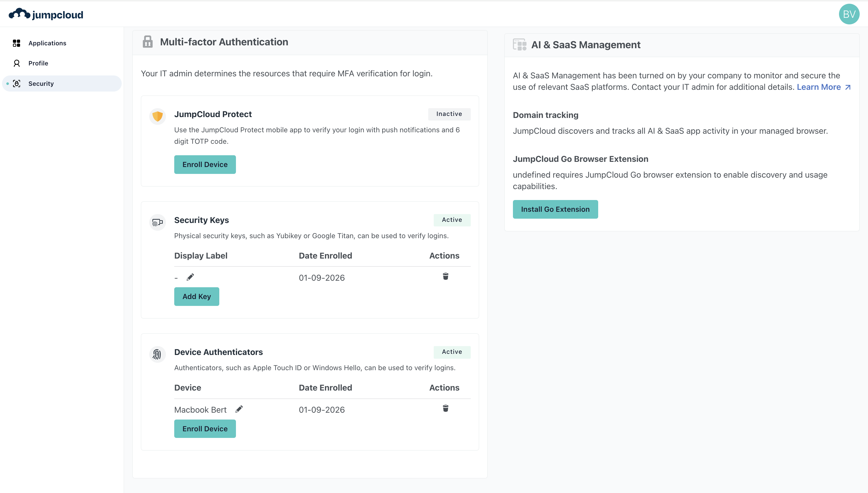Rename the Macbook Bert device authenticator
Viewport: 868px width, 493px height.
(x=239, y=409)
